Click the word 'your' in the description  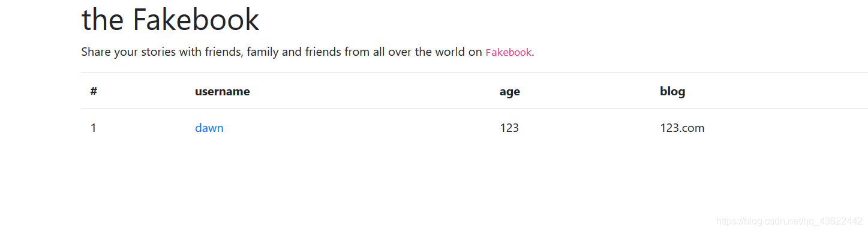126,52
